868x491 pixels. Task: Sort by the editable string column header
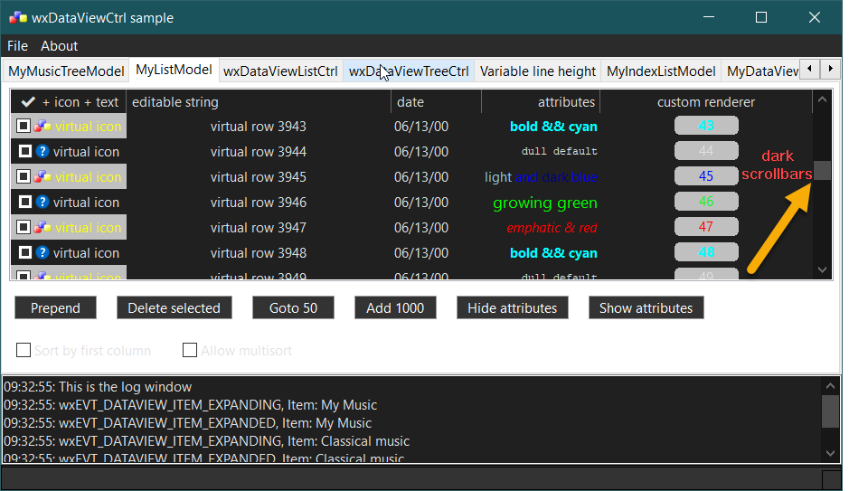259,102
